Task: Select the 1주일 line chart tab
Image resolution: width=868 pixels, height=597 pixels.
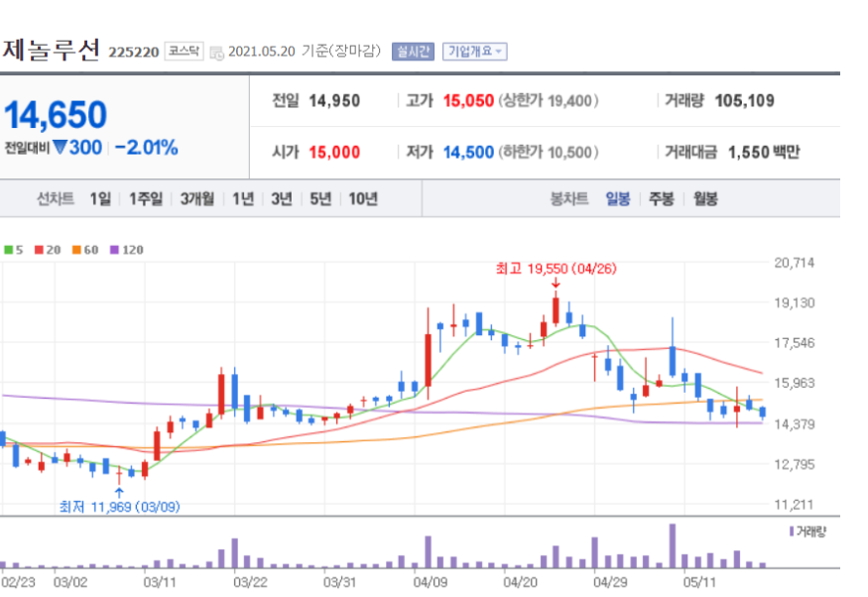Action: point(146,198)
